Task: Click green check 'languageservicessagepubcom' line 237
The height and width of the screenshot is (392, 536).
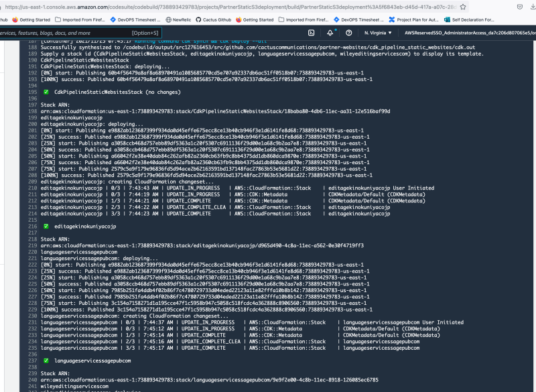Action: pos(87,361)
